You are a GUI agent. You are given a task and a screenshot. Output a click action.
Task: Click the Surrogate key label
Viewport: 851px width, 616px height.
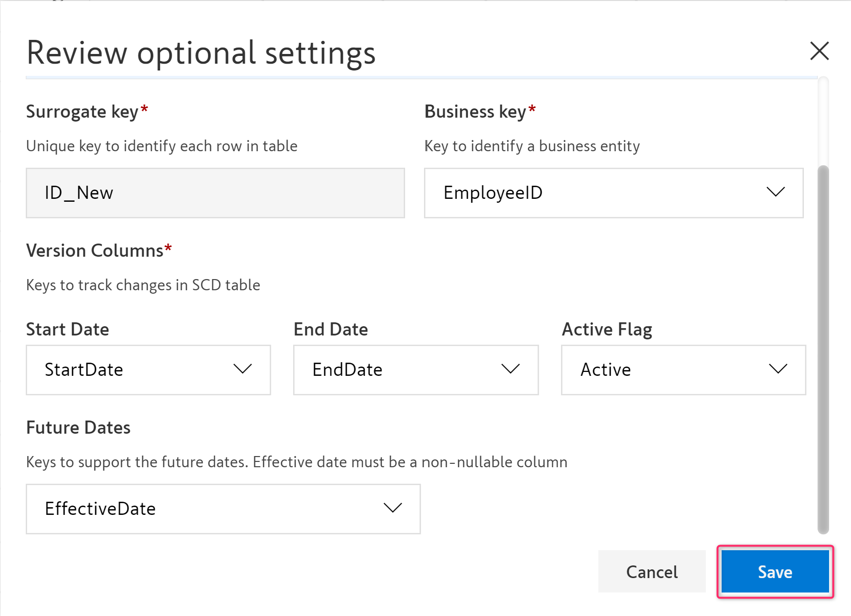click(83, 112)
